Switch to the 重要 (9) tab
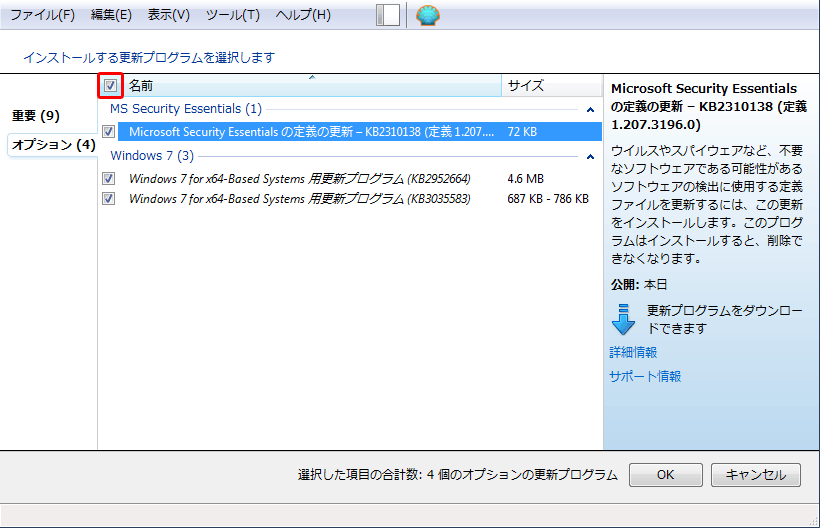The image size is (820, 528). (36, 116)
